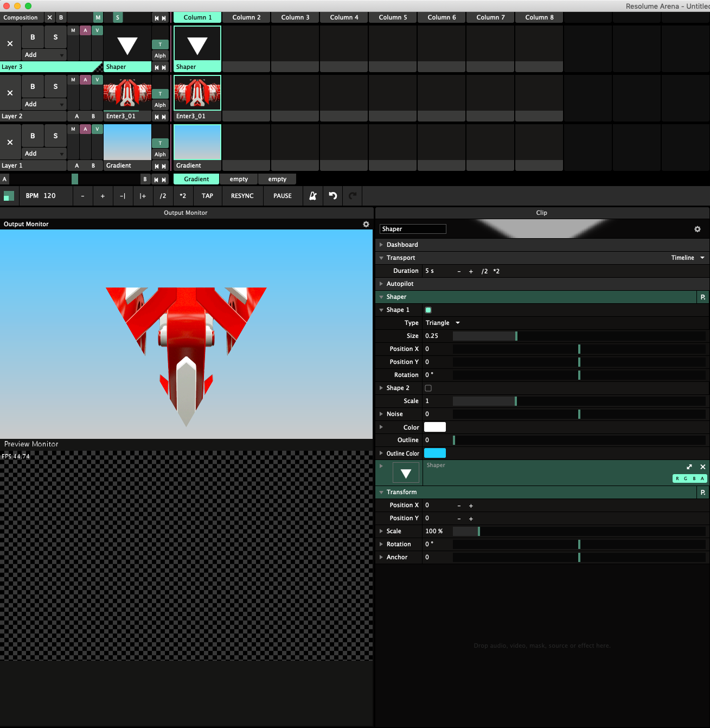Open the Shaper preset P button
This screenshot has width=710, height=728.
coord(703,297)
